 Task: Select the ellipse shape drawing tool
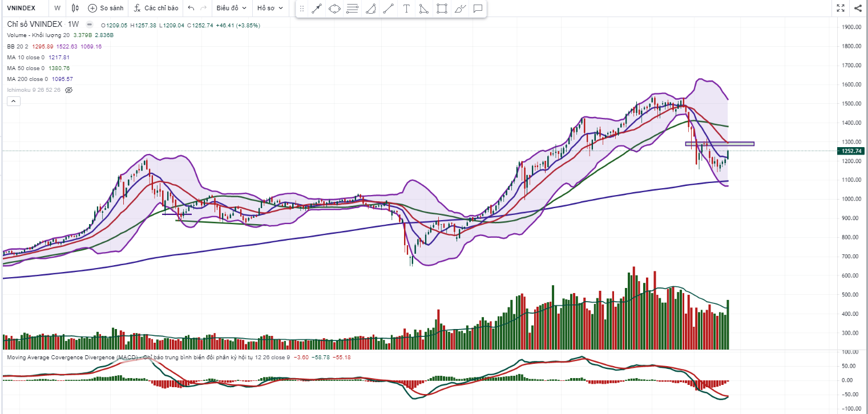(x=334, y=9)
